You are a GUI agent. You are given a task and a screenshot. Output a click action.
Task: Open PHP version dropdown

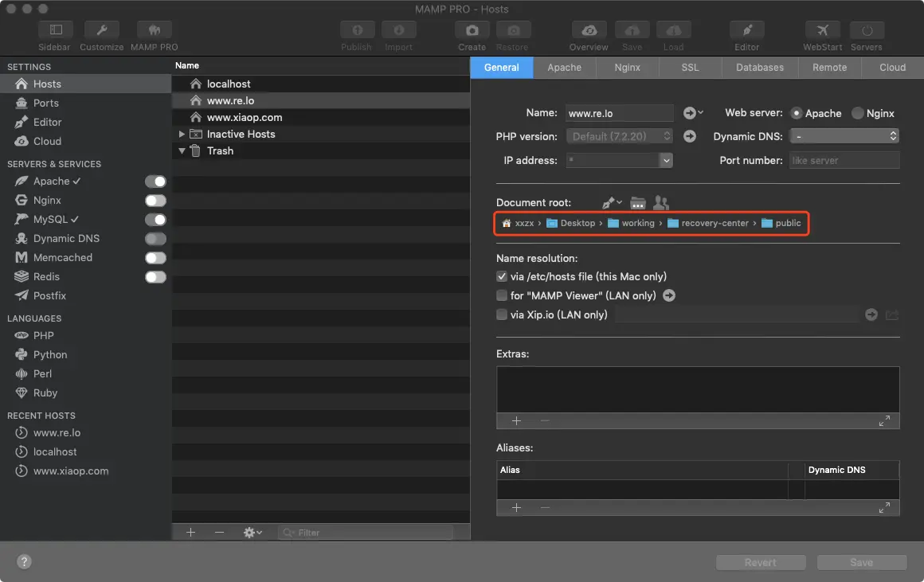tap(620, 136)
